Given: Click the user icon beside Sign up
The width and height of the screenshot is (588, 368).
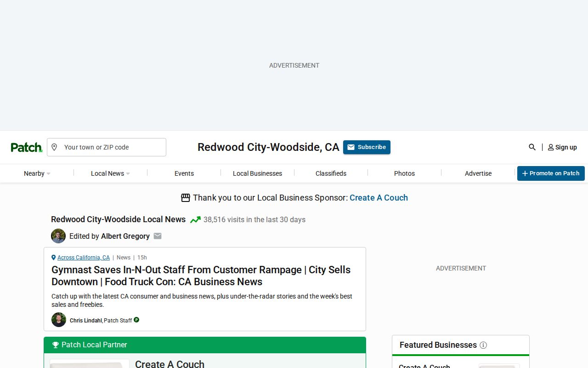Looking at the screenshot, I should pos(551,147).
